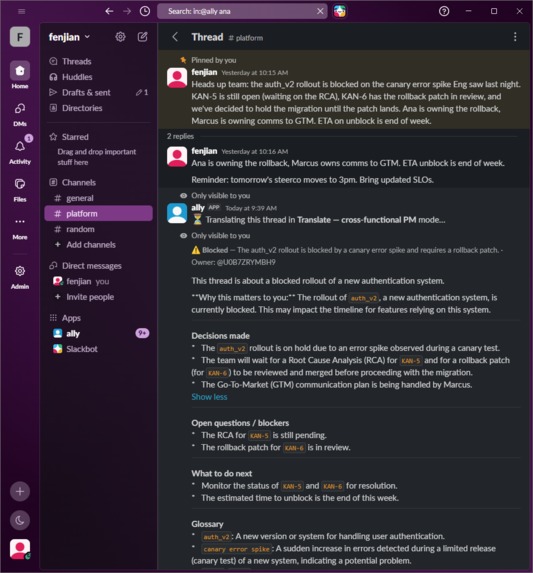Open the colorful Slack AI icon beside search
This screenshot has width=533, height=573.
tap(340, 11)
